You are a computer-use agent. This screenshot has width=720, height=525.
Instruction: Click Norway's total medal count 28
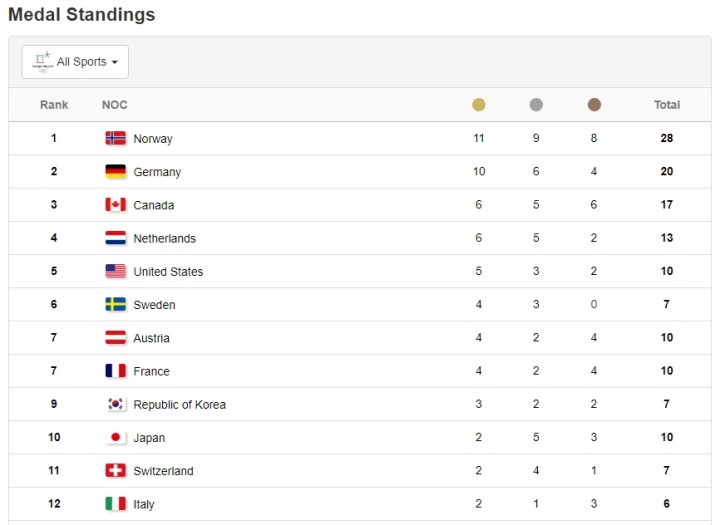[x=667, y=138]
